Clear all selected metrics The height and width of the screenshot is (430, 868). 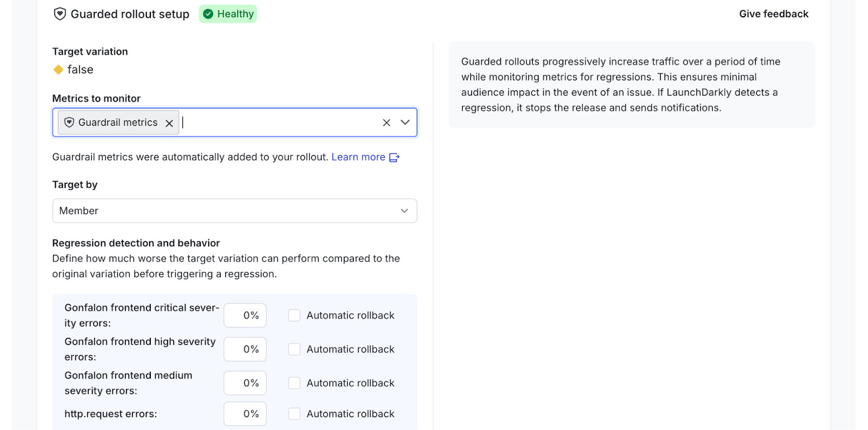[x=386, y=123]
